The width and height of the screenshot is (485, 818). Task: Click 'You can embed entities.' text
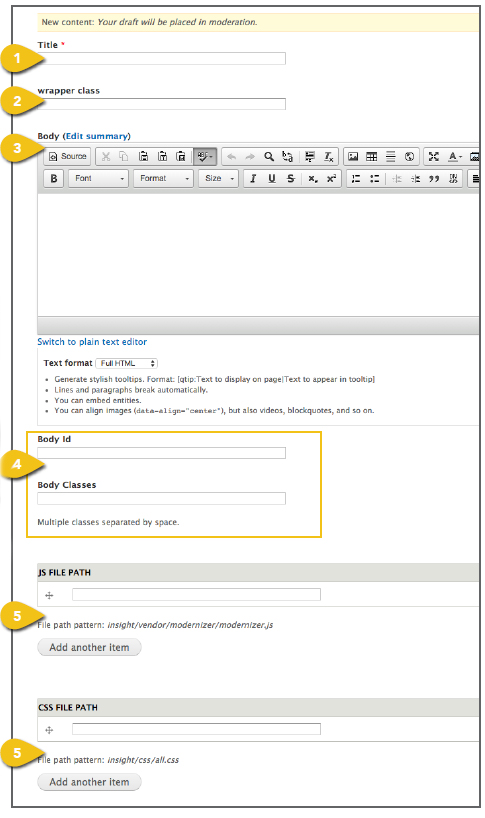pyautogui.click(x=98, y=400)
